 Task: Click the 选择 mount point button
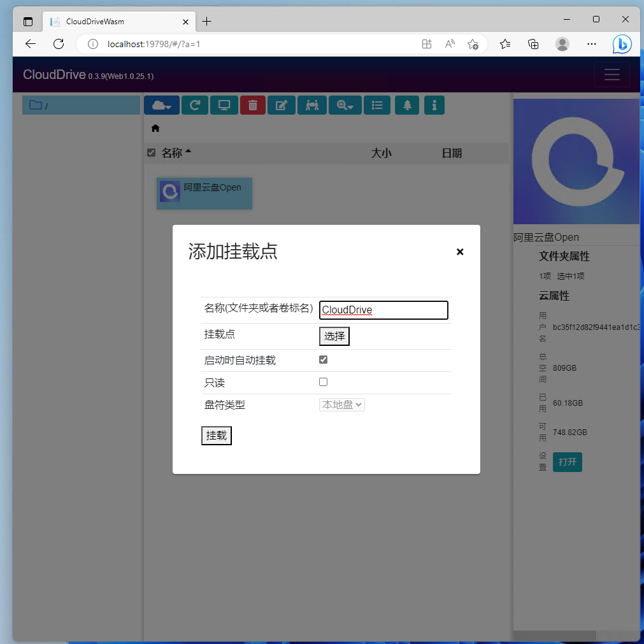coord(334,336)
